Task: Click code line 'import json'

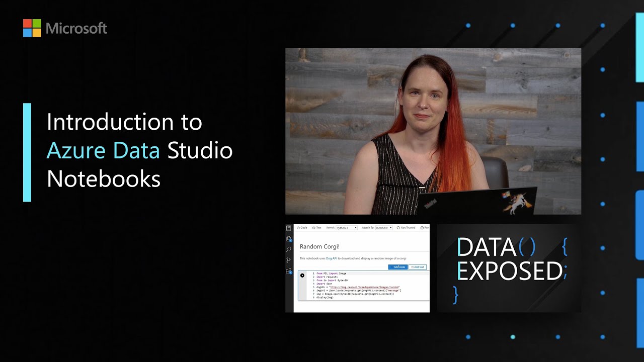Action: [324, 284]
